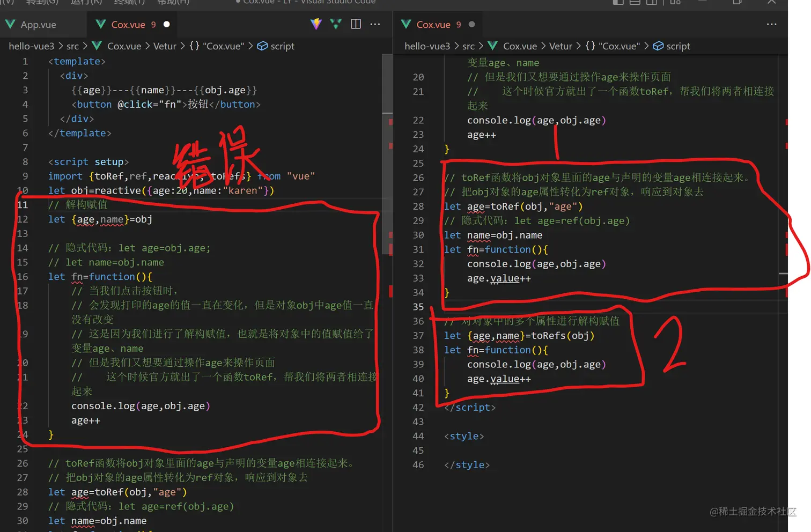Open Vetur breadcrumb in right editor
Screen dimensions: 811x532
click(561, 46)
